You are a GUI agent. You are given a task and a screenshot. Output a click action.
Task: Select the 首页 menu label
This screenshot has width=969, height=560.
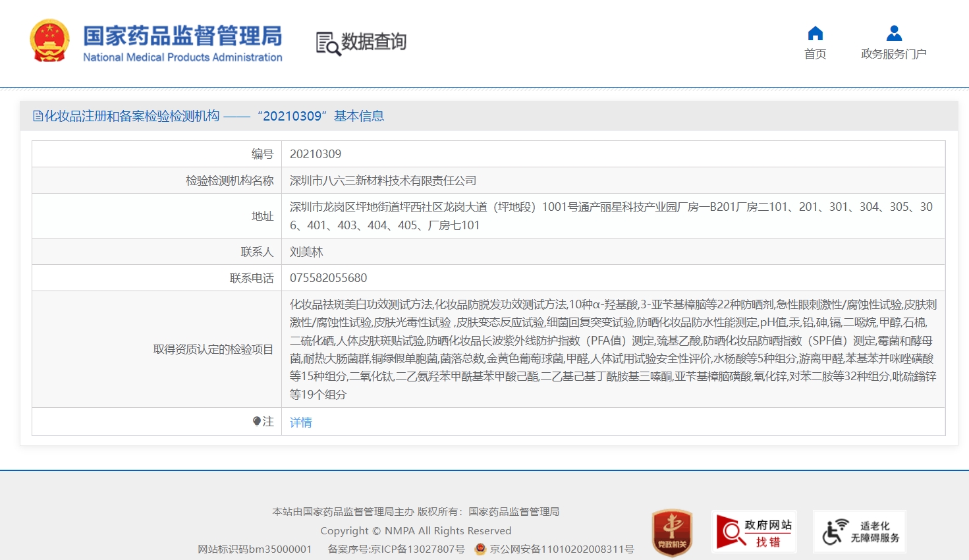click(x=815, y=54)
